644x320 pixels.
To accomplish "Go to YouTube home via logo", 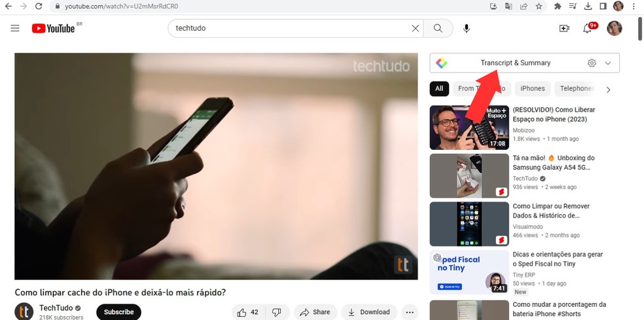I will coord(54,28).
